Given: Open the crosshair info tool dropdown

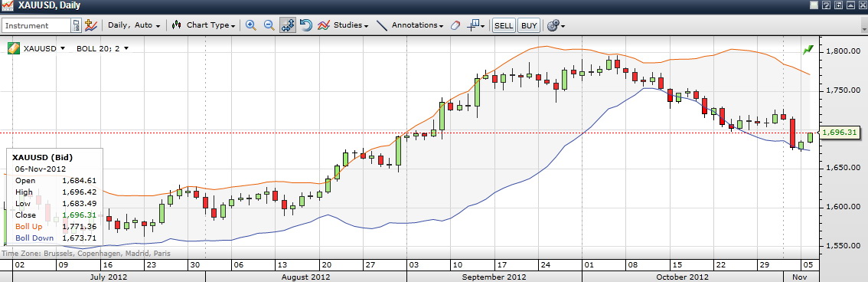Looking at the screenshot, I should (476, 25).
